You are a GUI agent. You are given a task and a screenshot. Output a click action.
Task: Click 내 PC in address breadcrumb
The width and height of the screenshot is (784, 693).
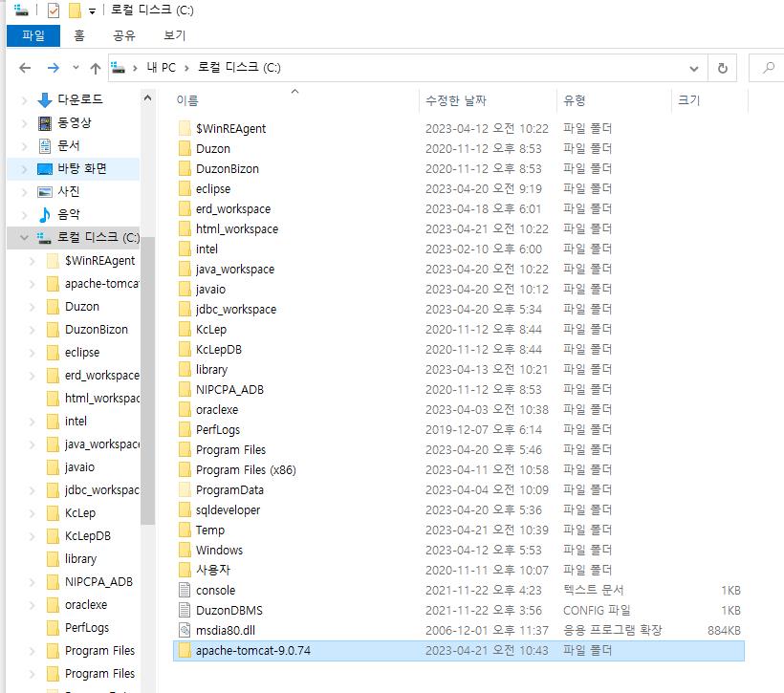coord(161,68)
